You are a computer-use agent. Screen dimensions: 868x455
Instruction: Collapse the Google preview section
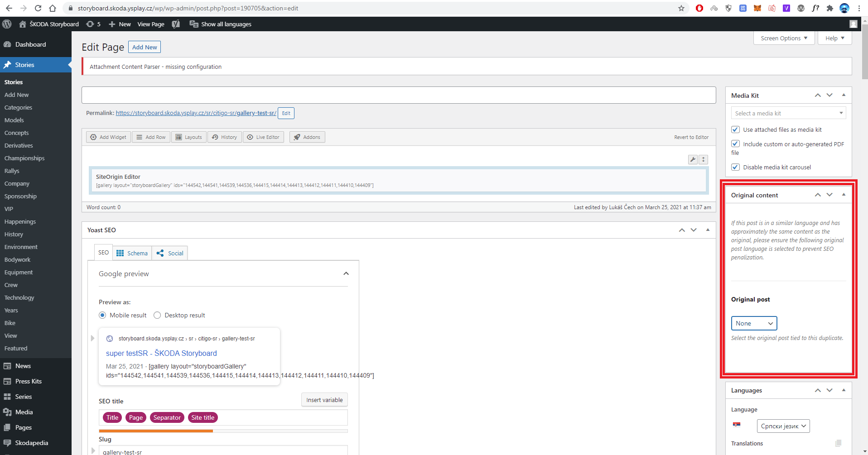[346, 273]
